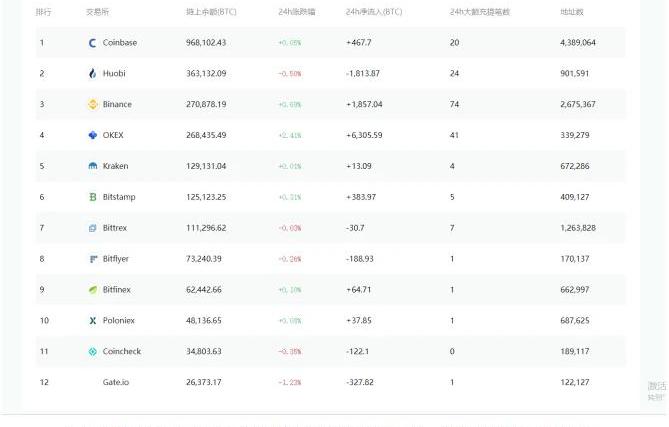The height and width of the screenshot is (427, 669).
Task: Click OKEX balance 268,435.49
Action: pyautogui.click(x=206, y=135)
